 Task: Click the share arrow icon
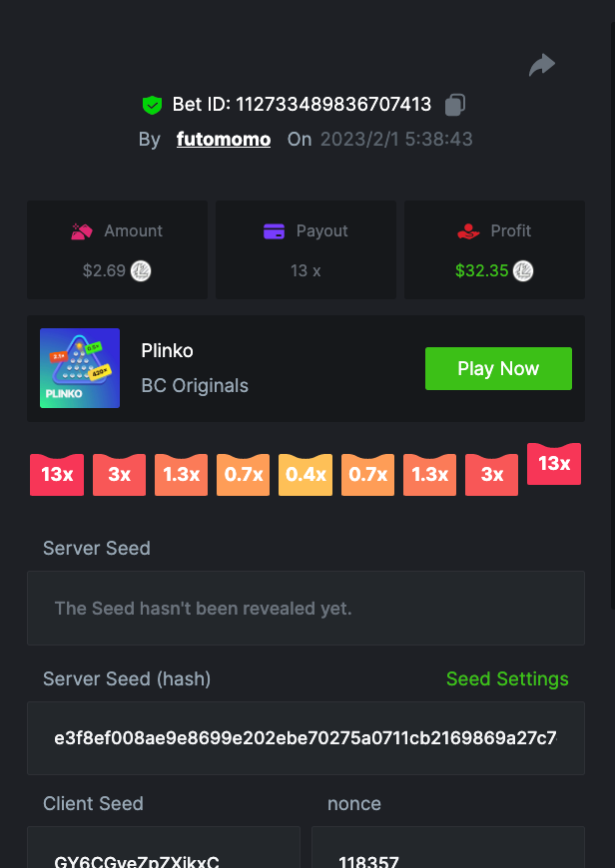pyautogui.click(x=541, y=66)
